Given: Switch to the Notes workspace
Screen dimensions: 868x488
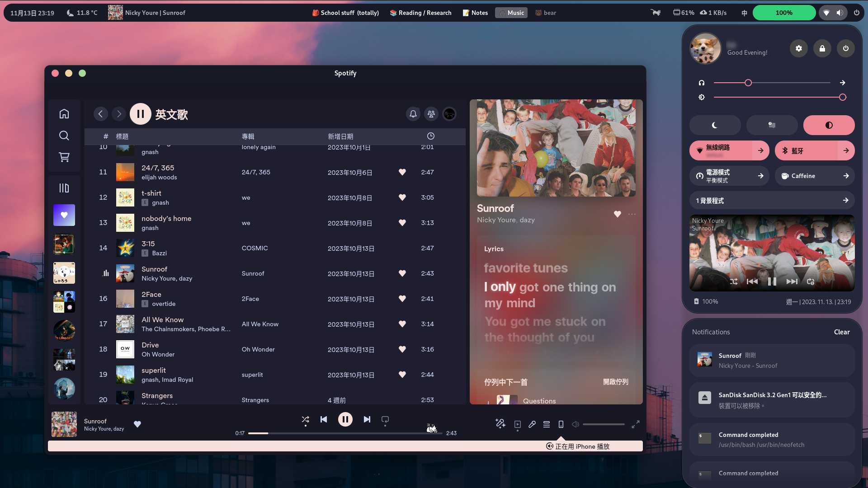Looking at the screenshot, I should tap(475, 13).
